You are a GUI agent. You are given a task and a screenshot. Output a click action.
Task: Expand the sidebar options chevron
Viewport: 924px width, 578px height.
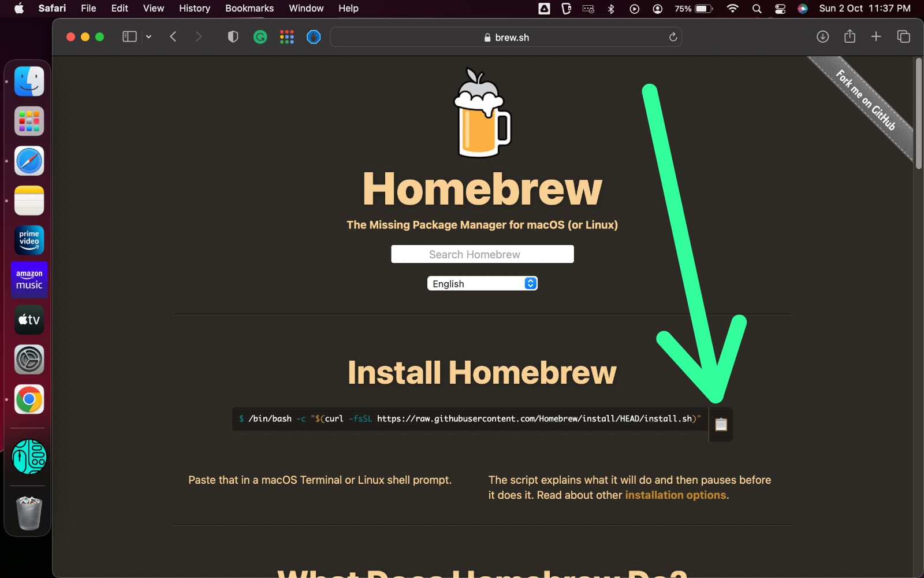click(148, 36)
